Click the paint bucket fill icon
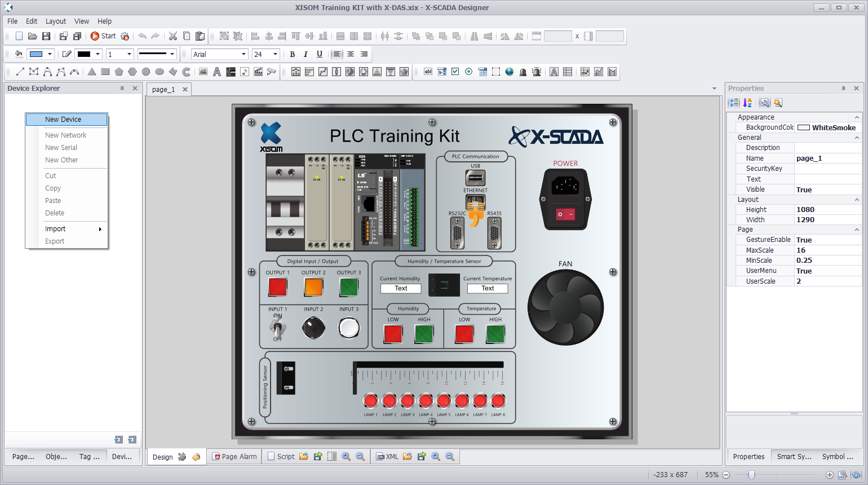The height and width of the screenshot is (485, 868). coord(19,54)
